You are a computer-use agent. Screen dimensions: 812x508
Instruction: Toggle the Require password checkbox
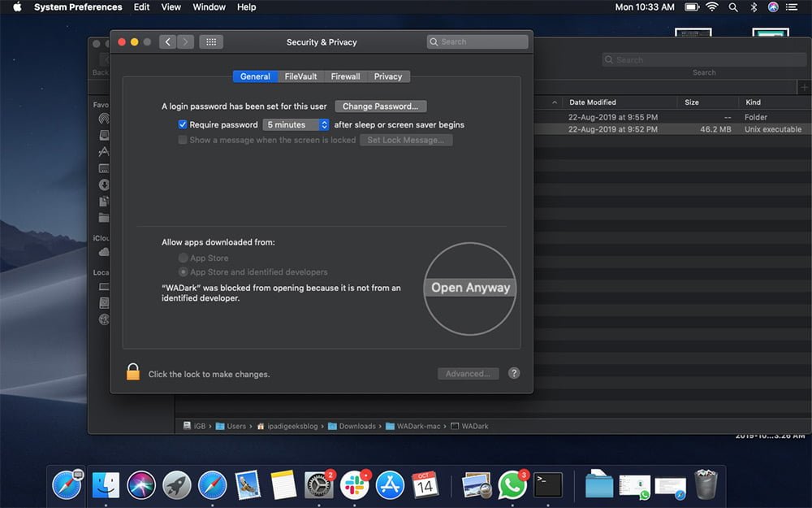click(182, 124)
